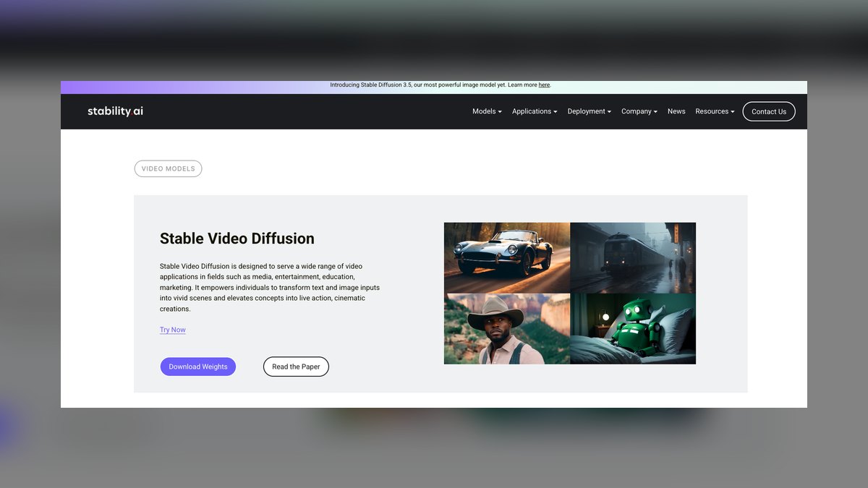The height and width of the screenshot is (488, 868).
Task: Click the stability ai logo
Action: click(115, 111)
